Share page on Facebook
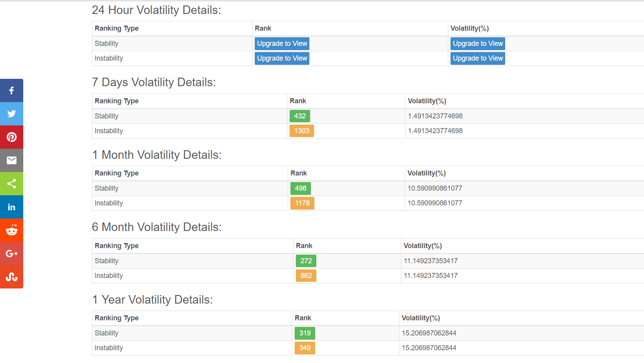The width and height of the screenshot is (644, 363). click(x=12, y=90)
